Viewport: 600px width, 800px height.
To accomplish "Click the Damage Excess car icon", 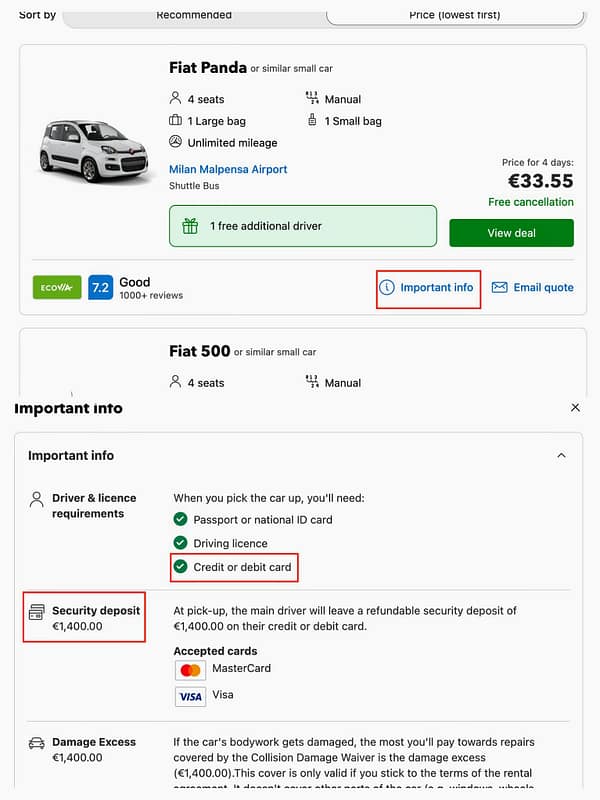I will pyautogui.click(x=37, y=743).
